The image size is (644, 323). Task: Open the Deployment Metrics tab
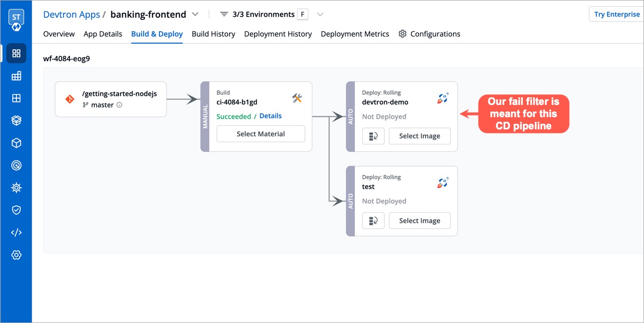pyautogui.click(x=355, y=34)
